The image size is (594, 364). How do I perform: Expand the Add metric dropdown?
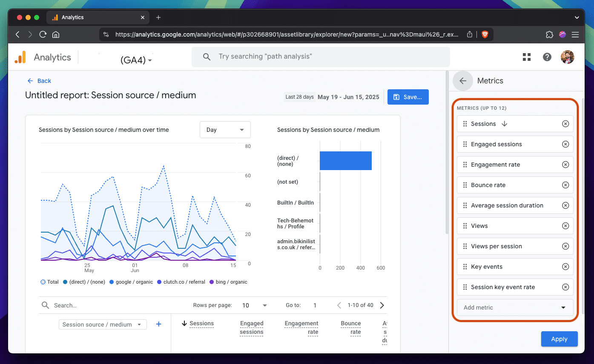(515, 307)
